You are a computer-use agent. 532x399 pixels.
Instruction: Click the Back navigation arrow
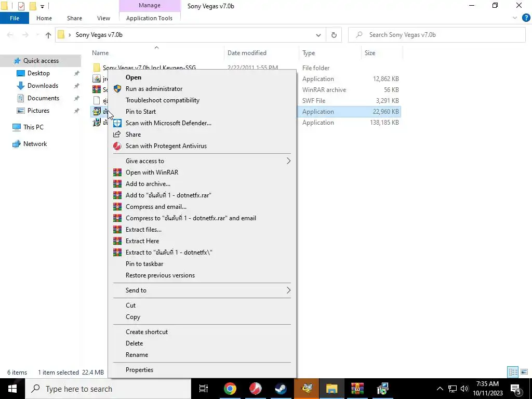(x=10, y=35)
